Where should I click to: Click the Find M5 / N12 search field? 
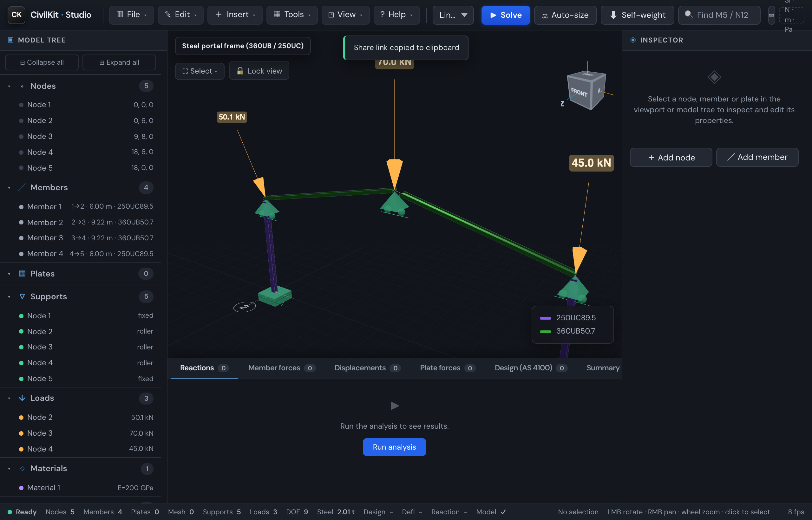pyautogui.click(x=719, y=15)
